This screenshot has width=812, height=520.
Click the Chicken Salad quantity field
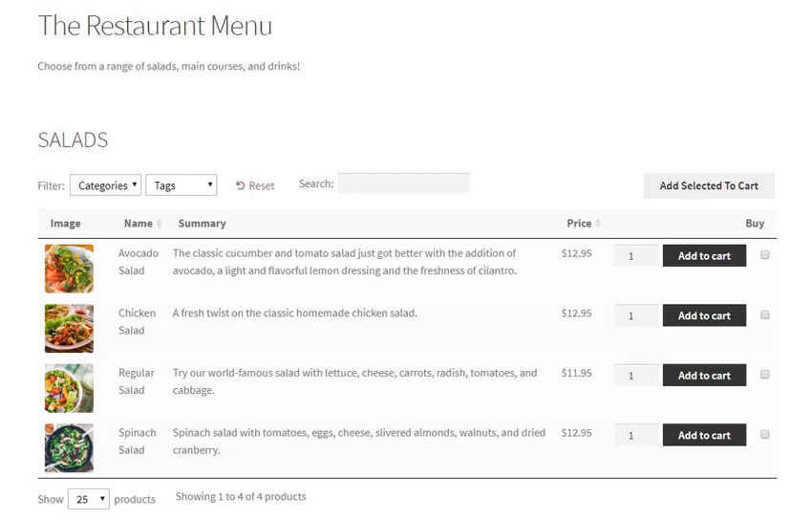(636, 315)
